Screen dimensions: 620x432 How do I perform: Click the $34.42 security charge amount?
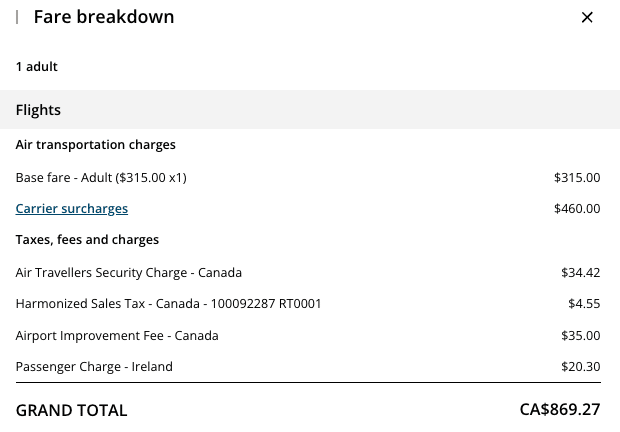click(581, 272)
